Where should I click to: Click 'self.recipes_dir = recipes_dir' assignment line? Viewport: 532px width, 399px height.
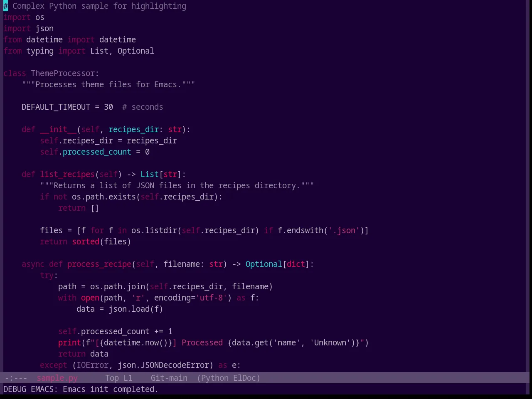108,140
